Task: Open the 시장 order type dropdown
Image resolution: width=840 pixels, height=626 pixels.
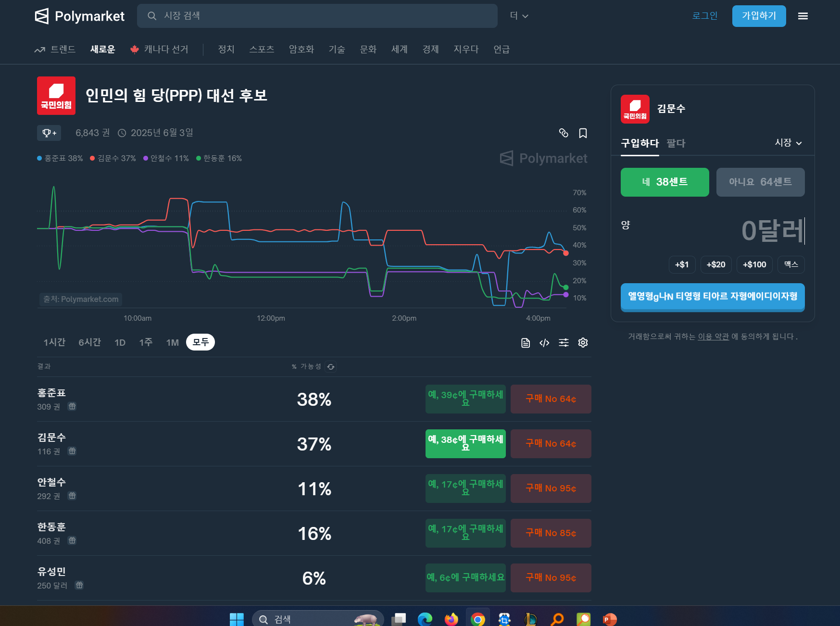Action: (x=788, y=143)
